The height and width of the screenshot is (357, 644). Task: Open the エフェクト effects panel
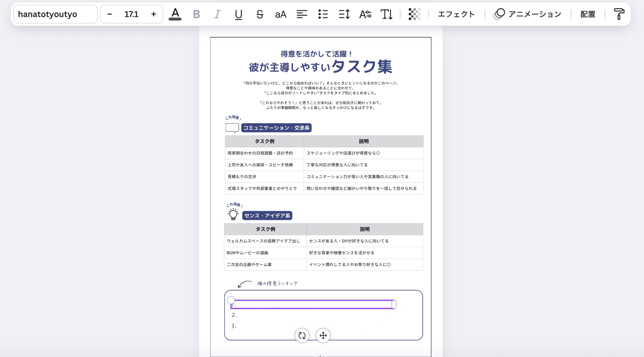pyautogui.click(x=456, y=14)
